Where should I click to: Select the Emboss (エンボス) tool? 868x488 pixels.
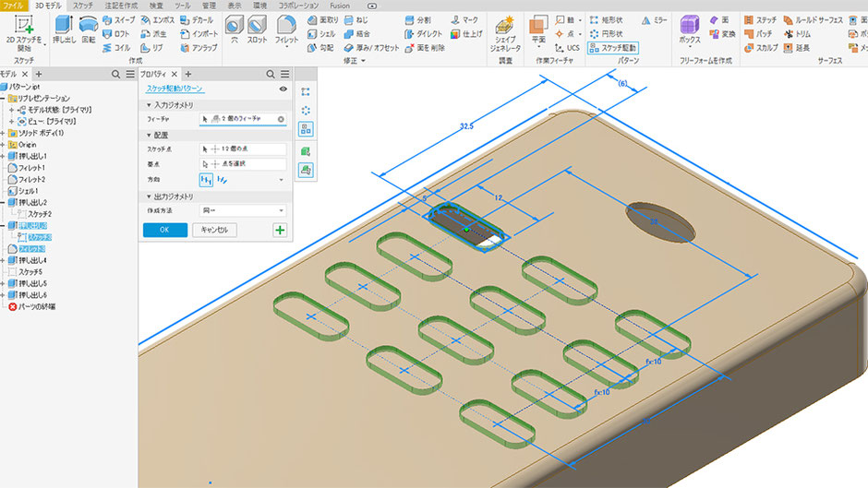coord(158,20)
